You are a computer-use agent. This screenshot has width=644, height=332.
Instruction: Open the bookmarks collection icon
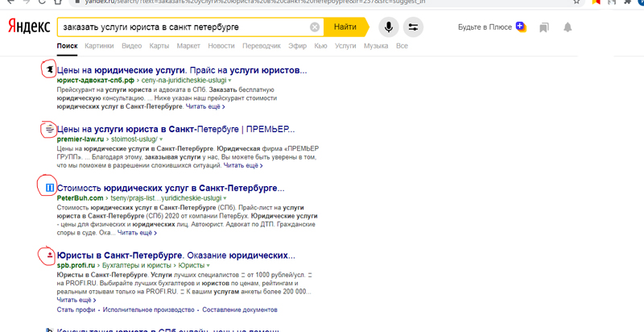point(544,27)
